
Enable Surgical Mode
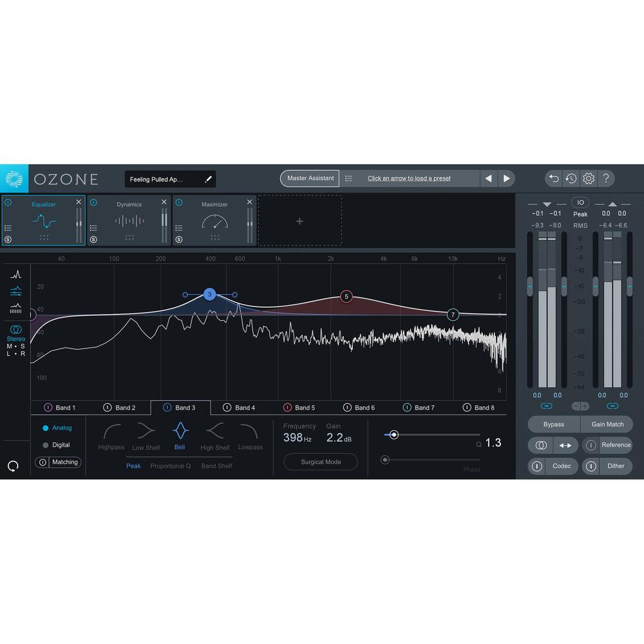(320, 462)
